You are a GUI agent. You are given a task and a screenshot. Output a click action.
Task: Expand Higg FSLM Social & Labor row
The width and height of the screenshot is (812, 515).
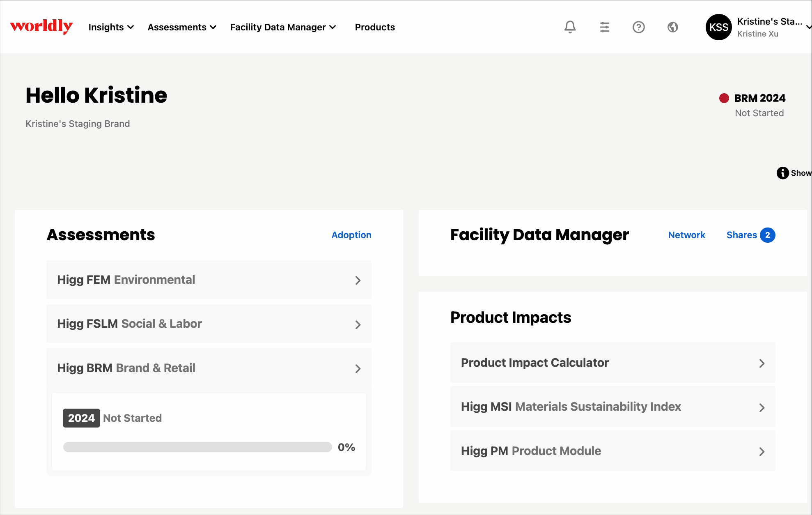click(209, 324)
